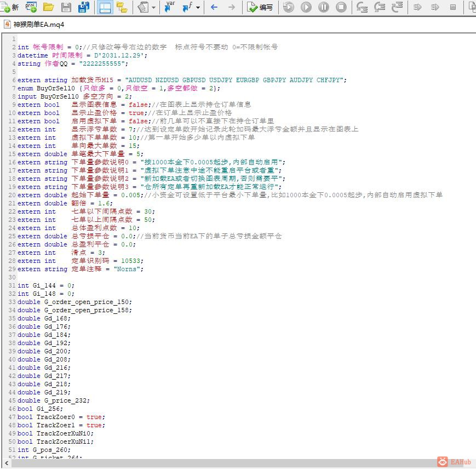Click the comment on line 25 about 总亏损金额平仓

209,236
